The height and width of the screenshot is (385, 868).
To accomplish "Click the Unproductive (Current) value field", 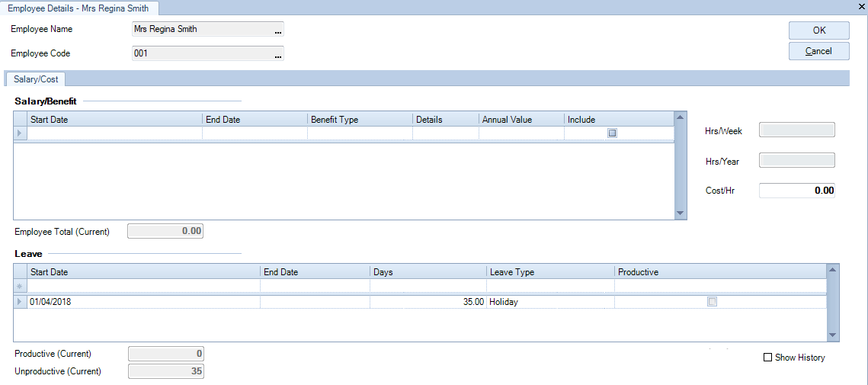I will 165,371.
